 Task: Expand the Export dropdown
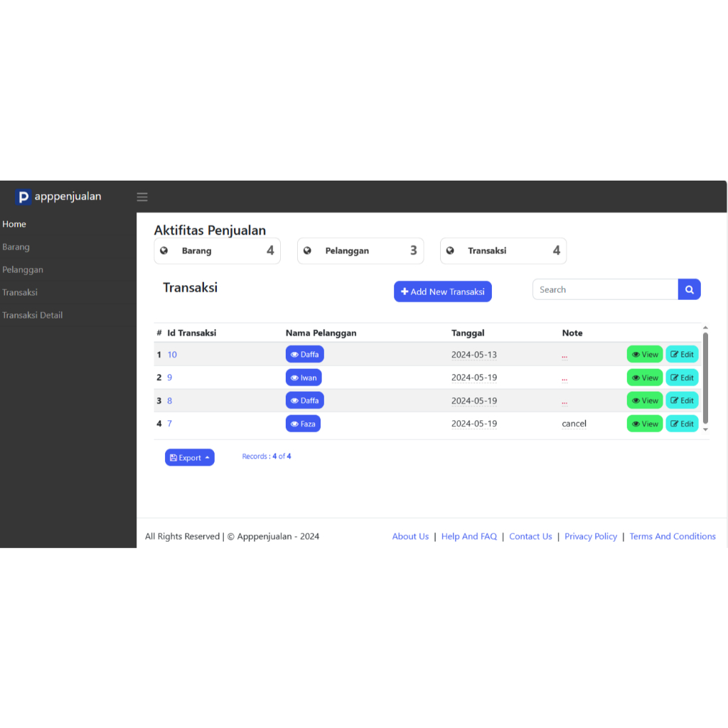point(189,457)
